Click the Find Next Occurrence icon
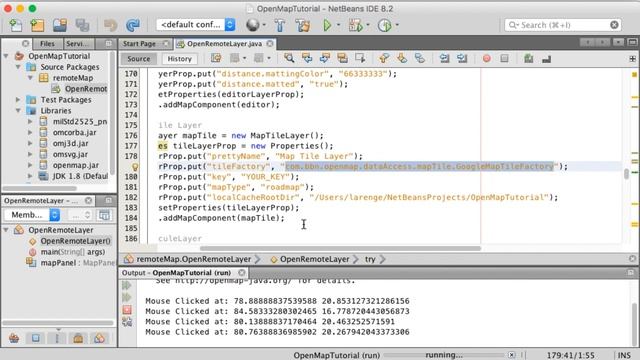This screenshot has height=360, width=640. pos(324,58)
